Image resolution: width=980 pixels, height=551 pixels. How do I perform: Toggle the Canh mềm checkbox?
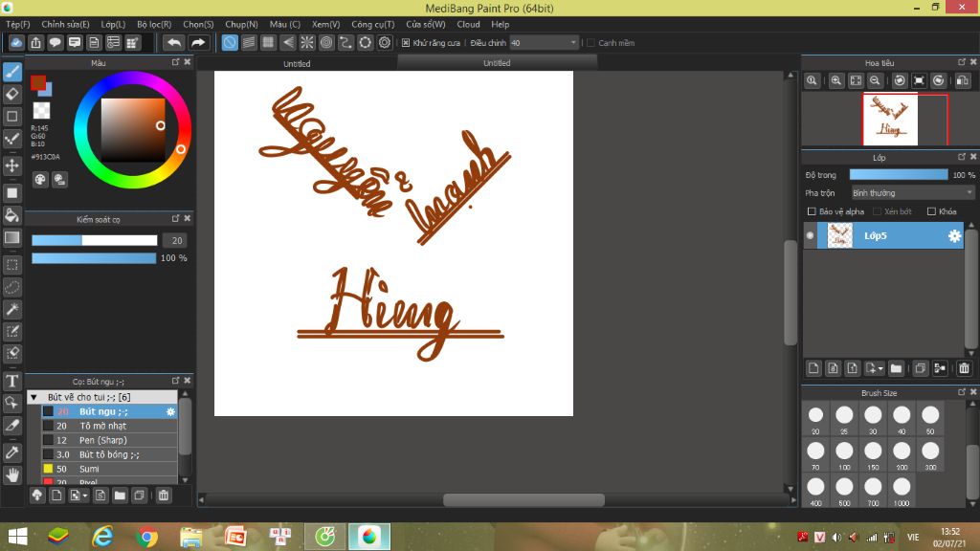coord(590,43)
